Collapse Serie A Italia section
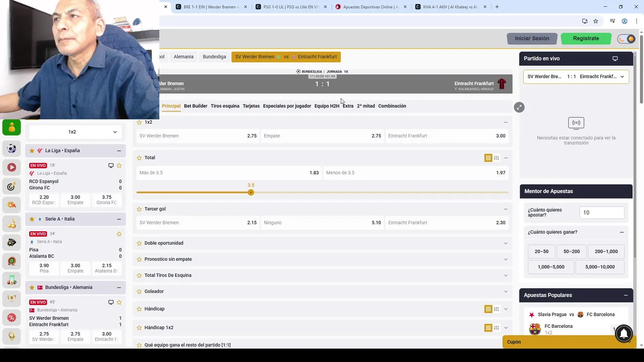The width and height of the screenshot is (644, 362). 119,219
